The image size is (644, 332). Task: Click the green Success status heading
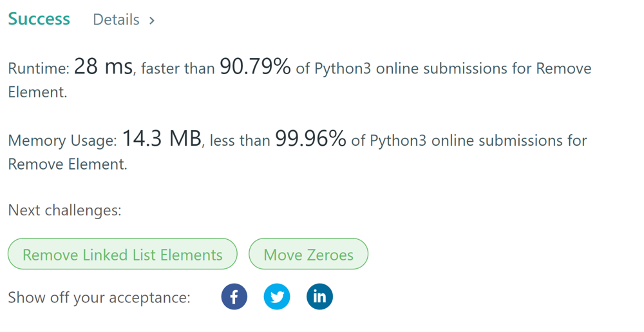[x=39, y=19]
